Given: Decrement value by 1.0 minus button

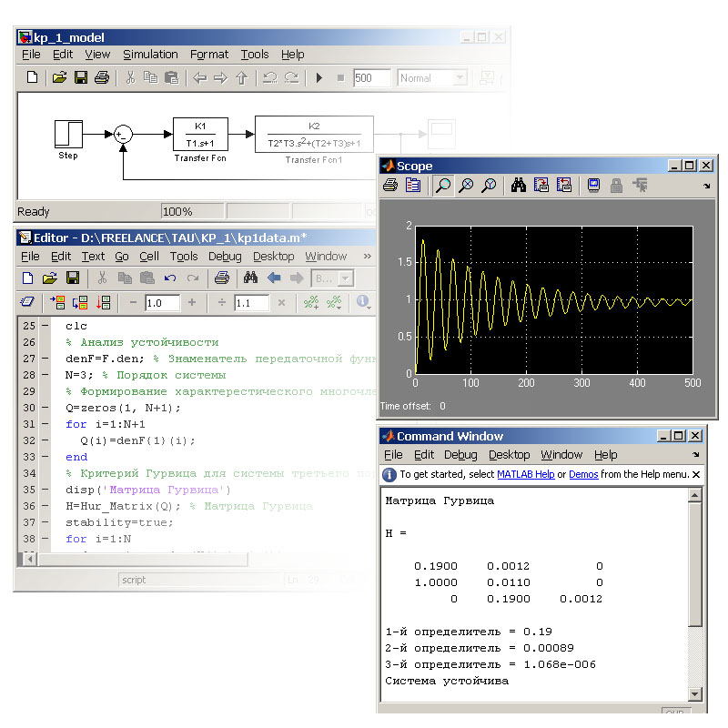Looking at the screenshot, I should point(133,302).
